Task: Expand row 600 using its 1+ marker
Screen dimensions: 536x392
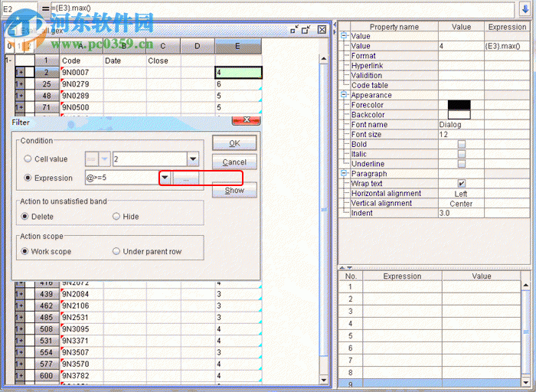Action: click(19, 376)
